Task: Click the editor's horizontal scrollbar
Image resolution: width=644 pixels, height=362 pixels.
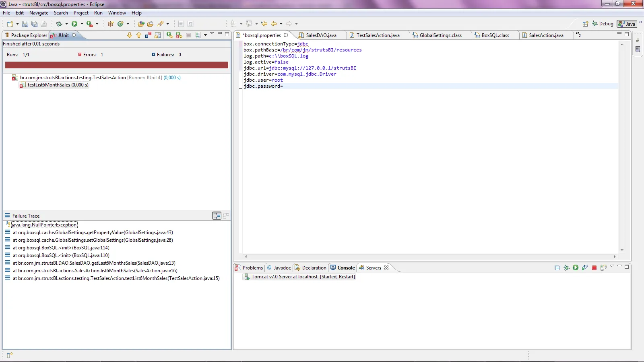Action: point(430,257)
